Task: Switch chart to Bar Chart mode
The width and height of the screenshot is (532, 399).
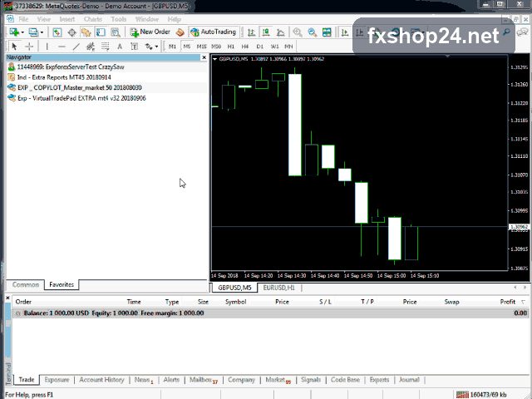Action: pyautogui.click(x=251, y=32)
